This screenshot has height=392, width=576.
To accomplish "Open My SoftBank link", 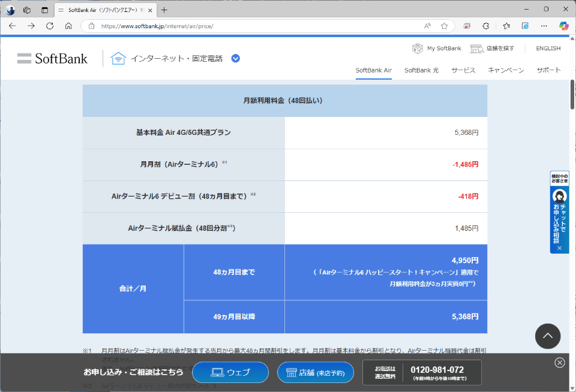I will click(437, 49).
